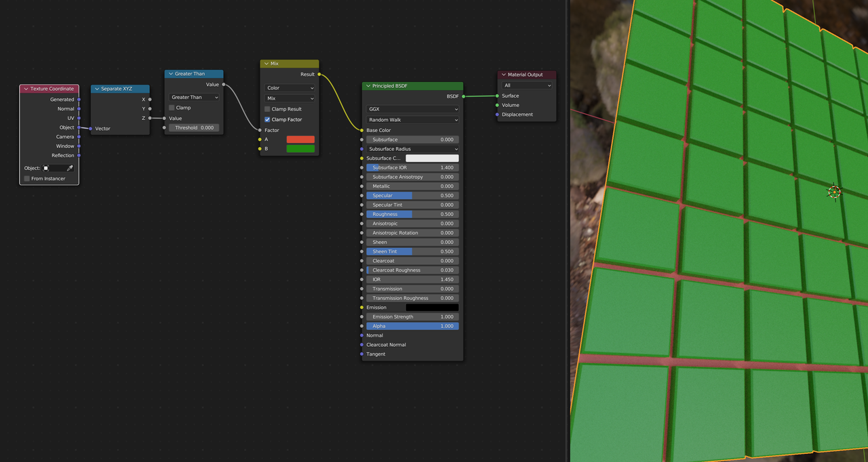Open the Random Walk subsurface method dropdown

click(x=412, y=120)
